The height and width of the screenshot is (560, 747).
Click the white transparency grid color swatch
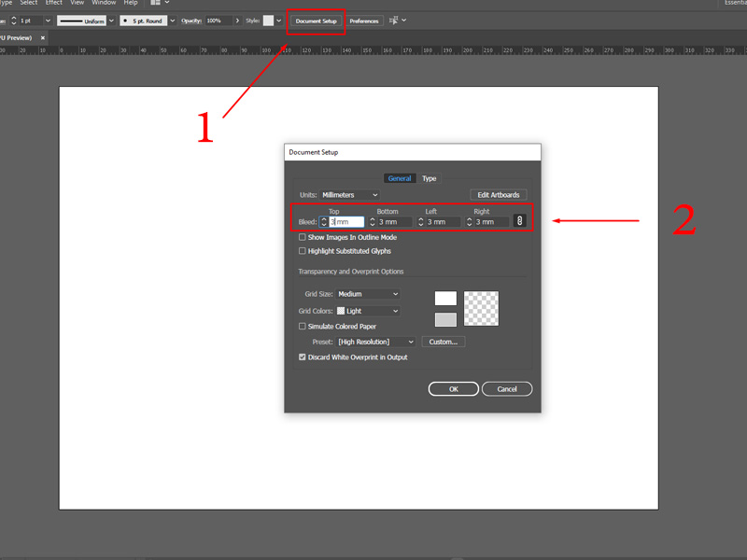pos(445,299)
